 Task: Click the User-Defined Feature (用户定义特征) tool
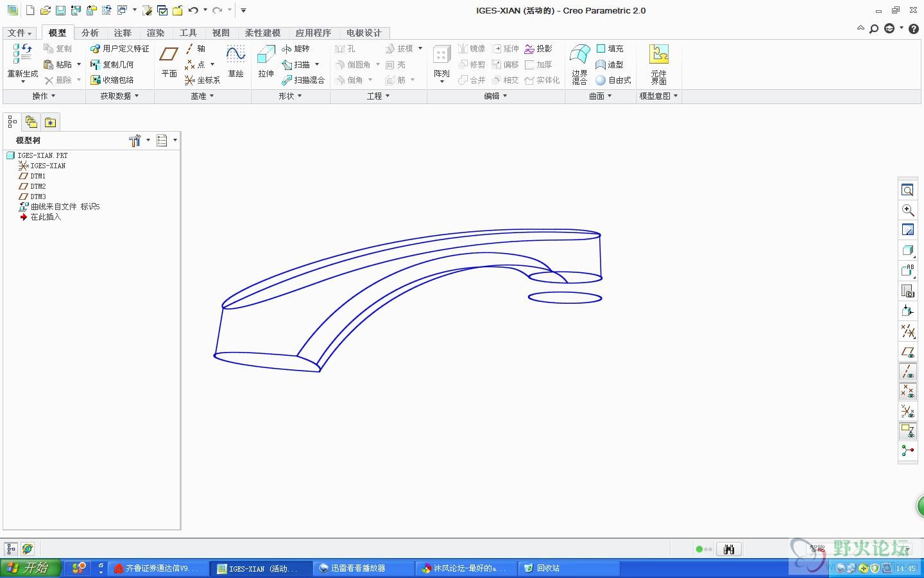pyautogui.click(x=120, y=49)
